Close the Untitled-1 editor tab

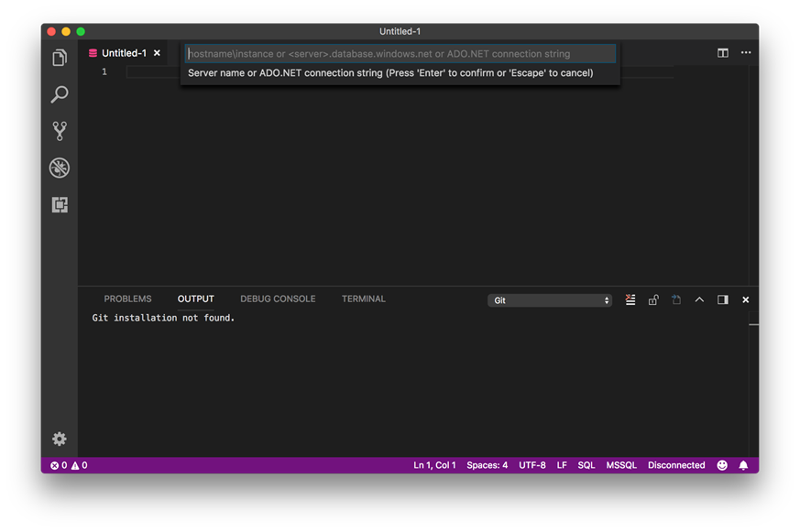pyautogui.click(x=157, y=53)
